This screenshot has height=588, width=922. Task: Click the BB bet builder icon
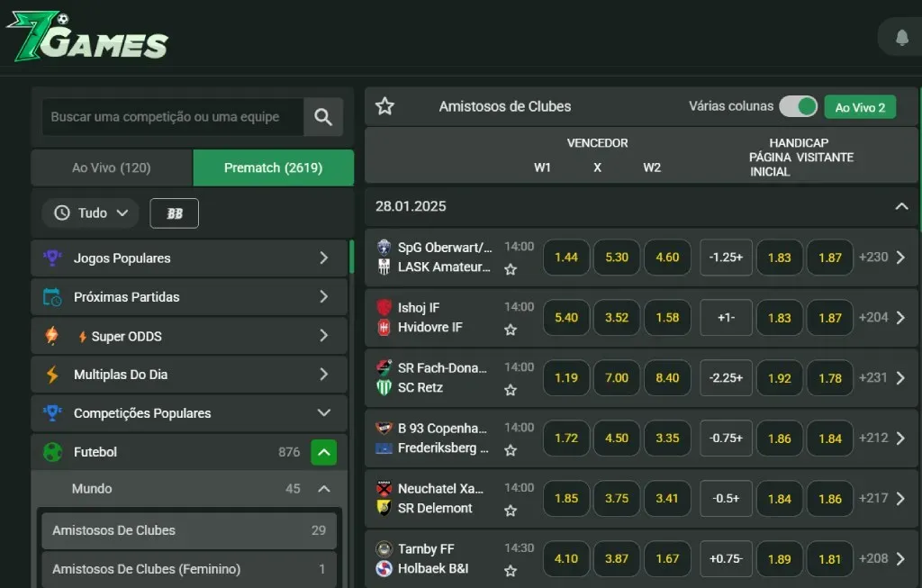pyautogui.click(x=174, y=213)
